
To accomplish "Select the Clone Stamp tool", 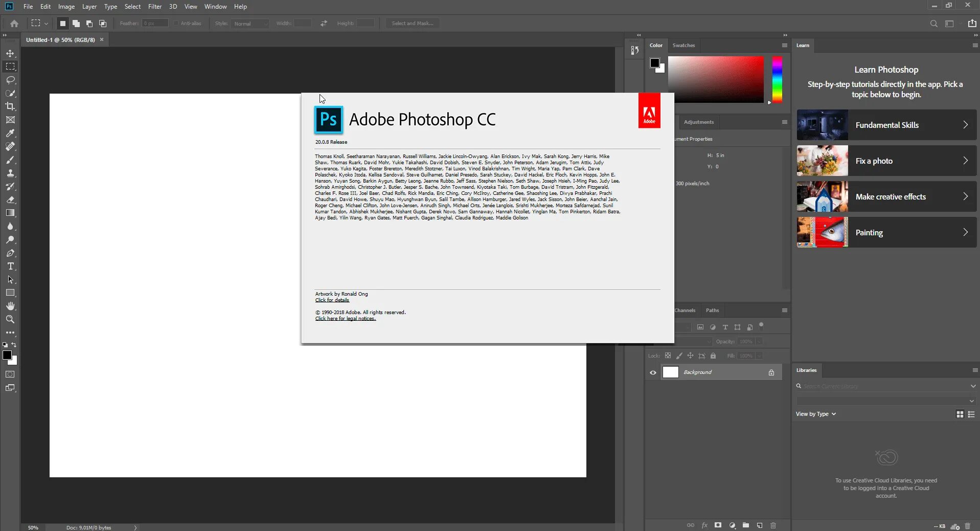I will point(10,173).
